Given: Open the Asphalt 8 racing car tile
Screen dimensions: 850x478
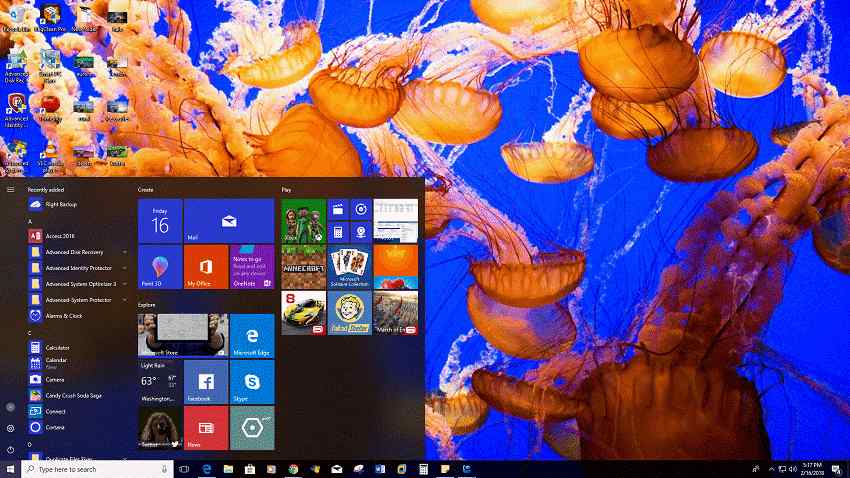Looking at the screenshot, I should click(304, 313).
